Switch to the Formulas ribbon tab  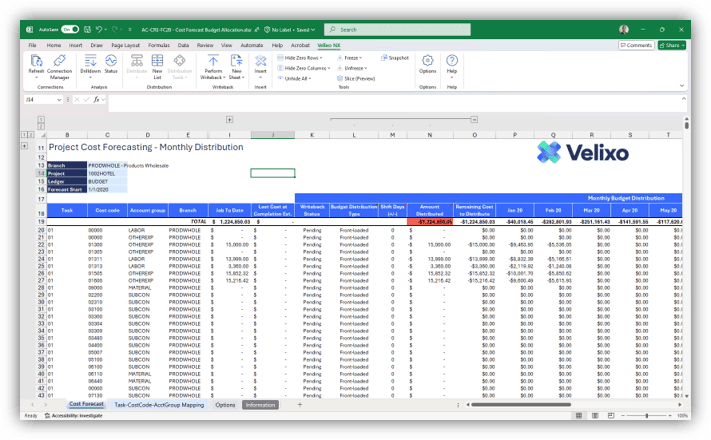click(x=159, y=45)
